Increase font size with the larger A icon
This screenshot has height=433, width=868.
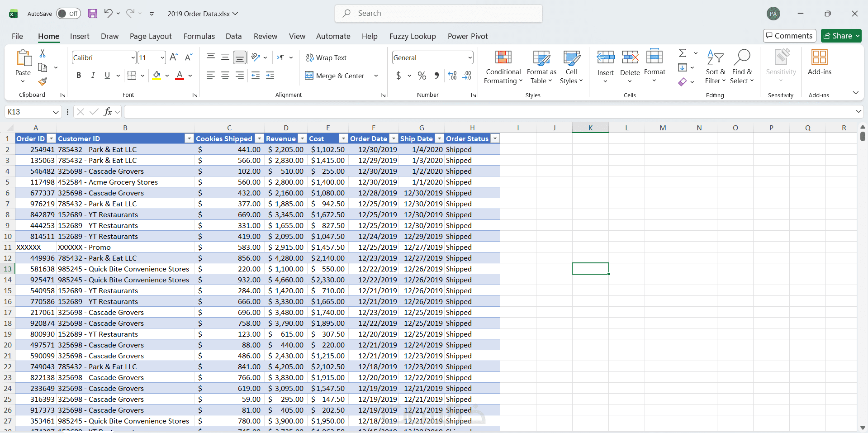pyautogui.click(x=174, y=57)
